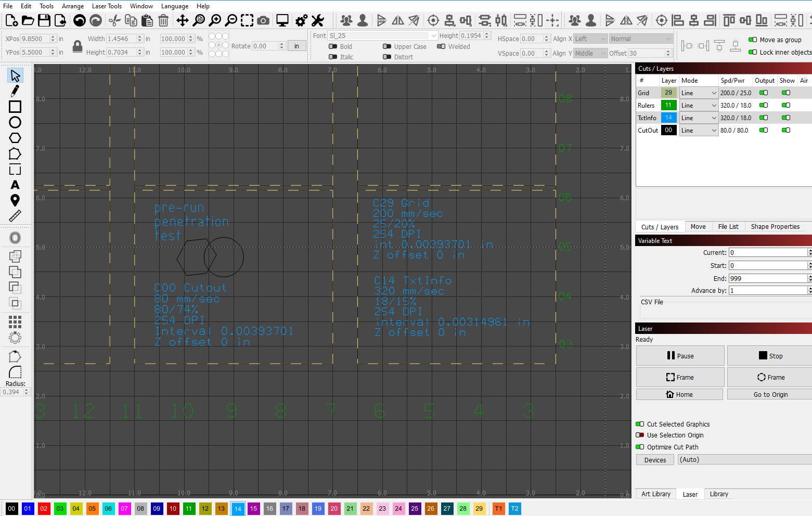The width and height of the screenshot is (812, 516).
Task: Disable Optimize Cut Path
Action: point(639,447)
